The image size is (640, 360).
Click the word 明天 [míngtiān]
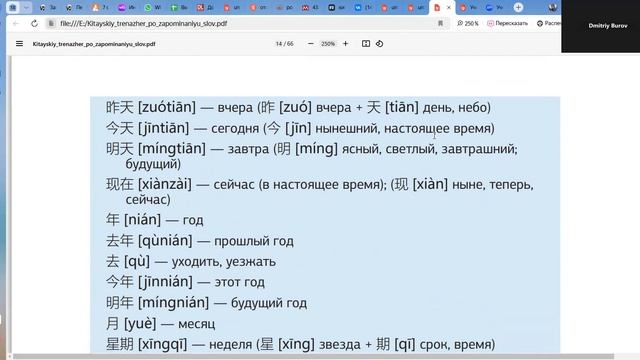(x=156, y=149)
